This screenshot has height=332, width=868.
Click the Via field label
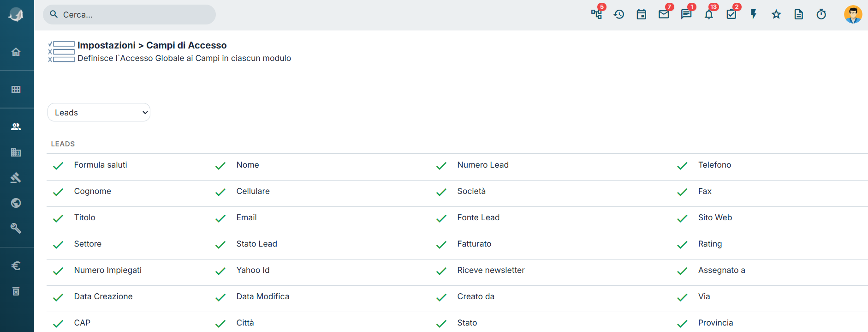(x=704, y=296)
